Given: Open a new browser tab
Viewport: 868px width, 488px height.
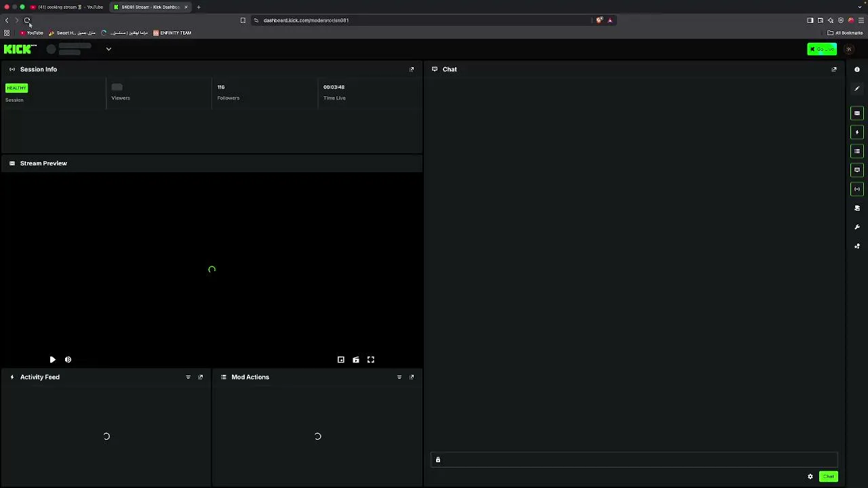Looking at the screenshot, I should click(199, 7).
